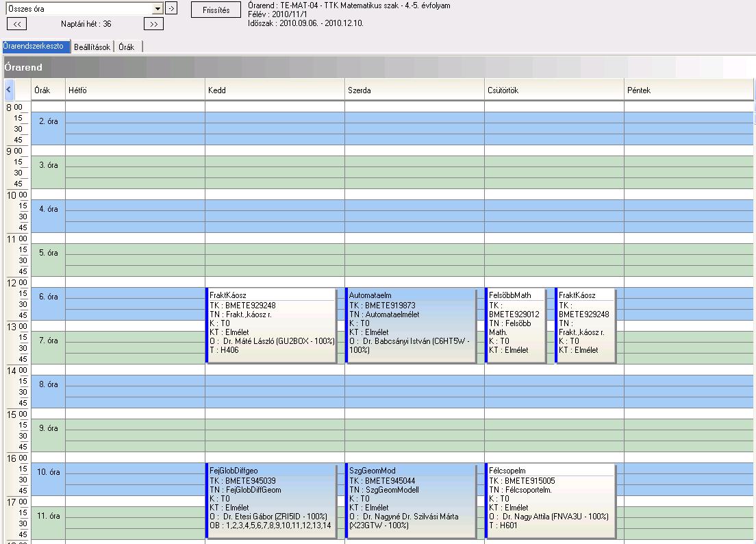Click the Kedd column header
The height and width of the screenshot is (544, 756).
tap(275, 90)
